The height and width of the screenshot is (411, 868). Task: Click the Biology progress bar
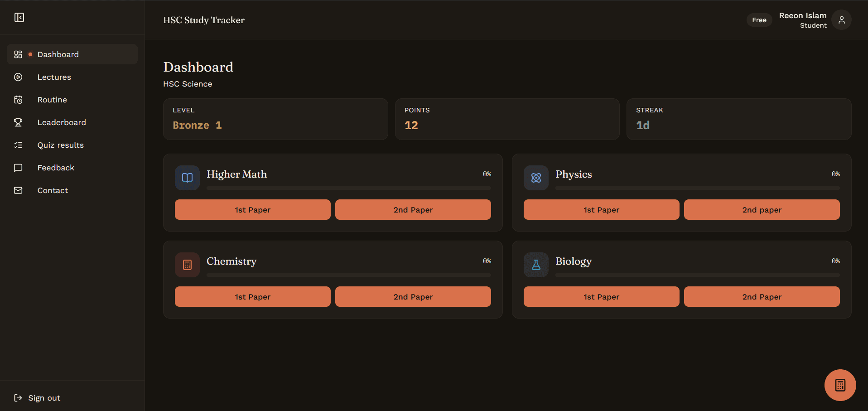click(698, 275)
